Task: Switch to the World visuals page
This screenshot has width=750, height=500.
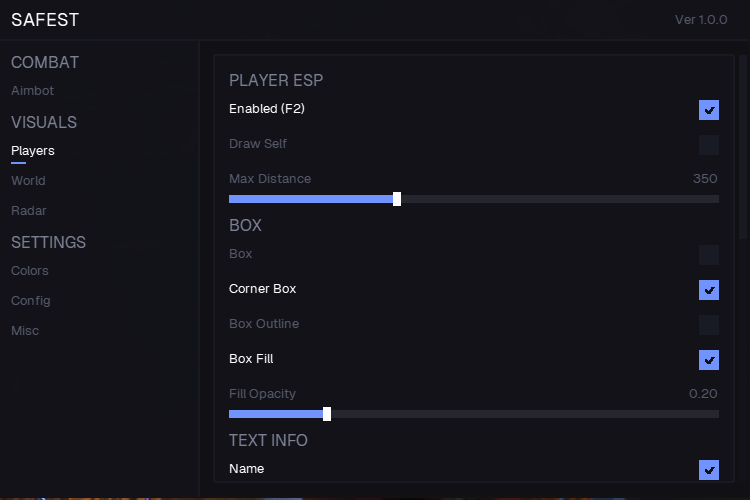Action: [x=28, y=181]
